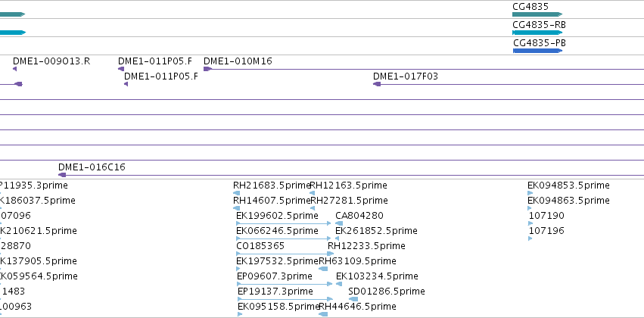Select the SD01286.5prime arrow glyph
644x318 pixels.
pyautogui.click(x=353, y=299)
